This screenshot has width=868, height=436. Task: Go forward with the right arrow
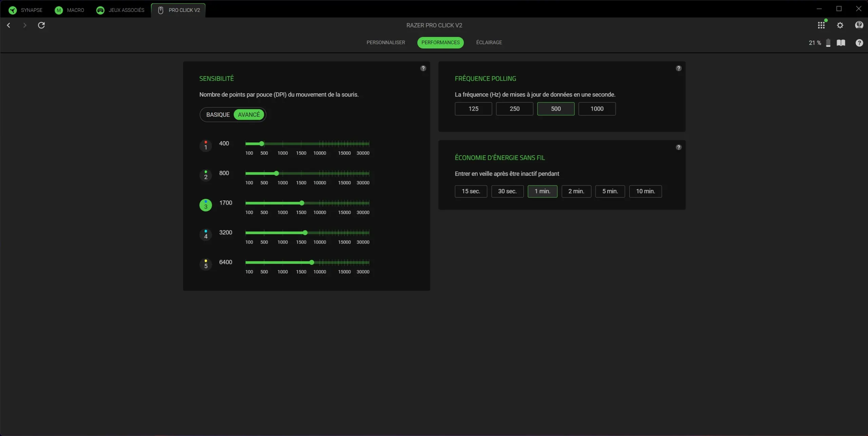pos(24,25)
